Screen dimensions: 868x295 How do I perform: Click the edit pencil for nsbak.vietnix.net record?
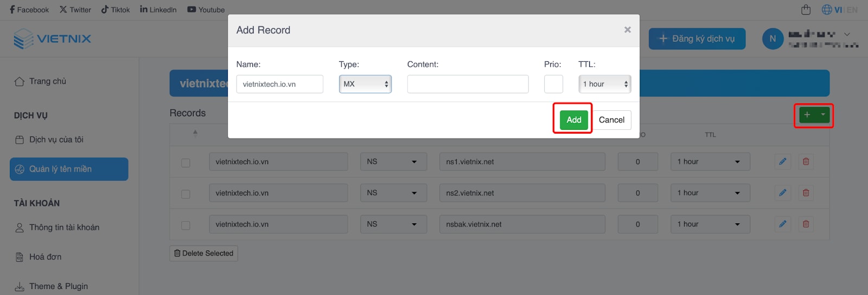[x=782, y=224]
